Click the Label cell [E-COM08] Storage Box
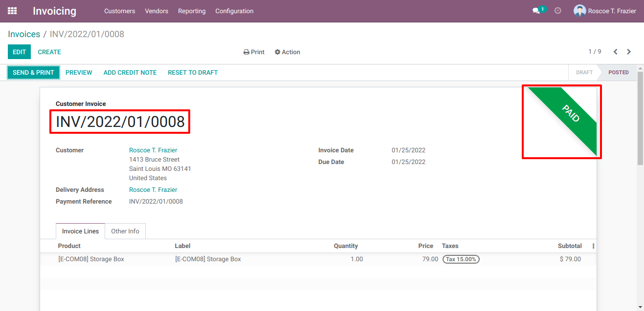This screenshot has width=644, height=311. point(208,259)
